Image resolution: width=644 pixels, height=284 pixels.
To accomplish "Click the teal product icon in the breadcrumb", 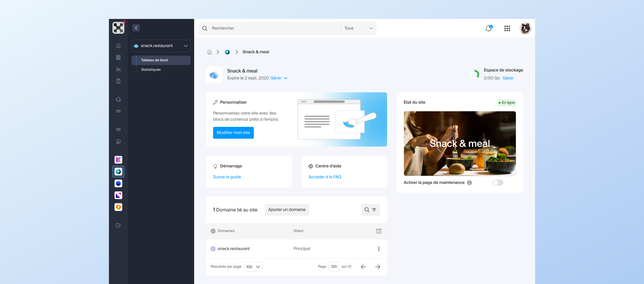I will [227, 52].
